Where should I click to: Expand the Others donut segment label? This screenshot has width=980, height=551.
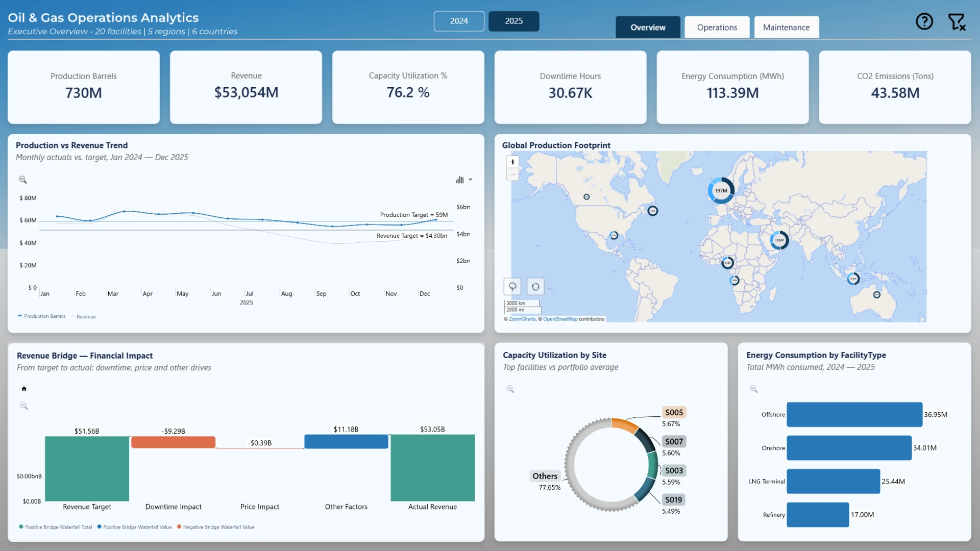click(x=545, y=476)
